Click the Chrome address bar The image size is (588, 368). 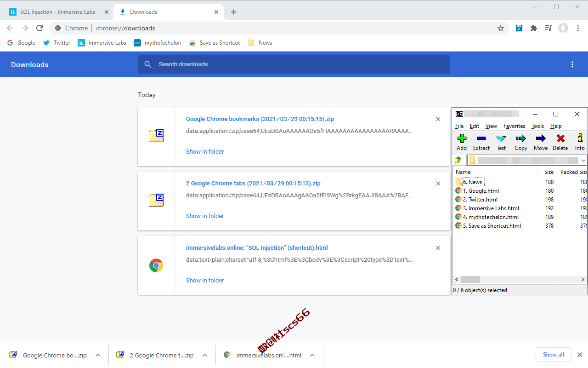[x=279, y=28]
